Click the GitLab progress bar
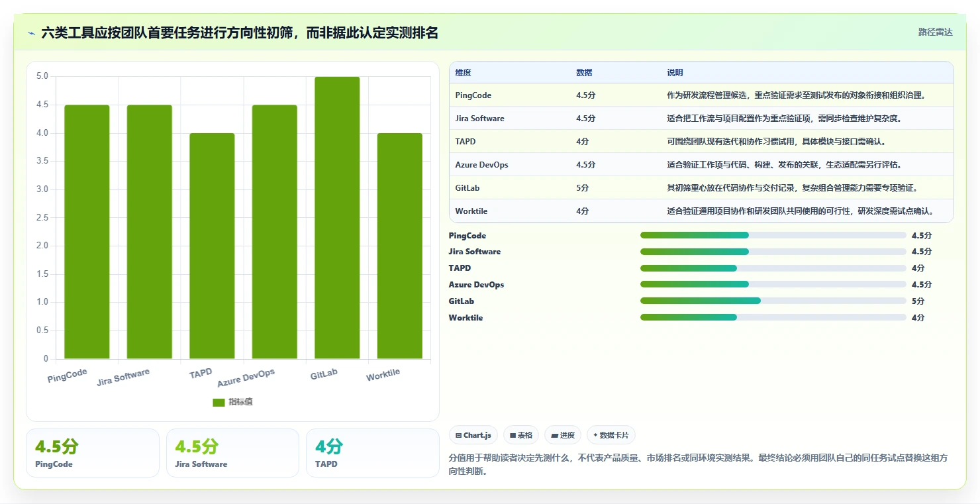 [773, 301]
